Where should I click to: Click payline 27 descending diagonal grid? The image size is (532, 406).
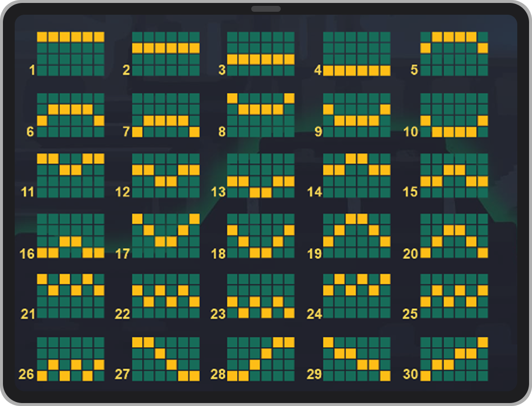coord(166,359)
